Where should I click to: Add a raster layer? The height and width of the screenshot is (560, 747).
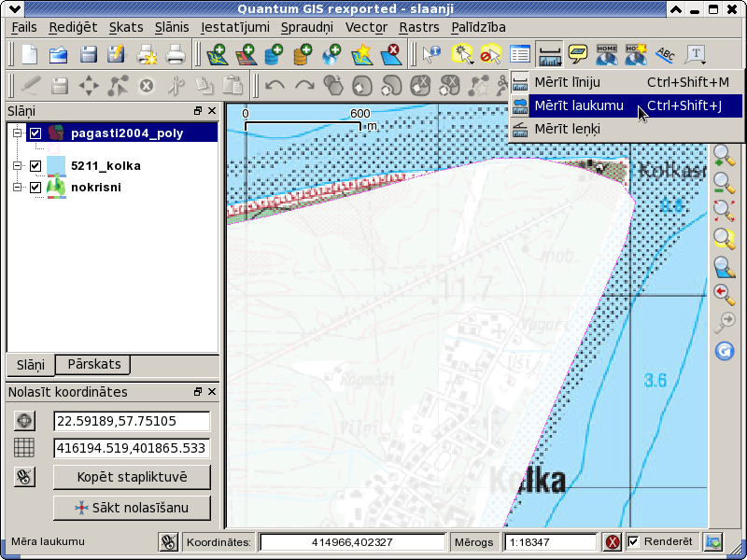[247, 54]
